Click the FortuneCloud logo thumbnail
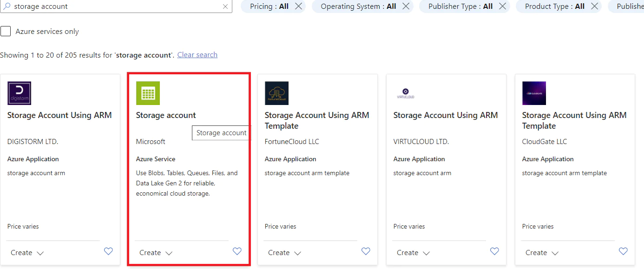 coord(276,93)
